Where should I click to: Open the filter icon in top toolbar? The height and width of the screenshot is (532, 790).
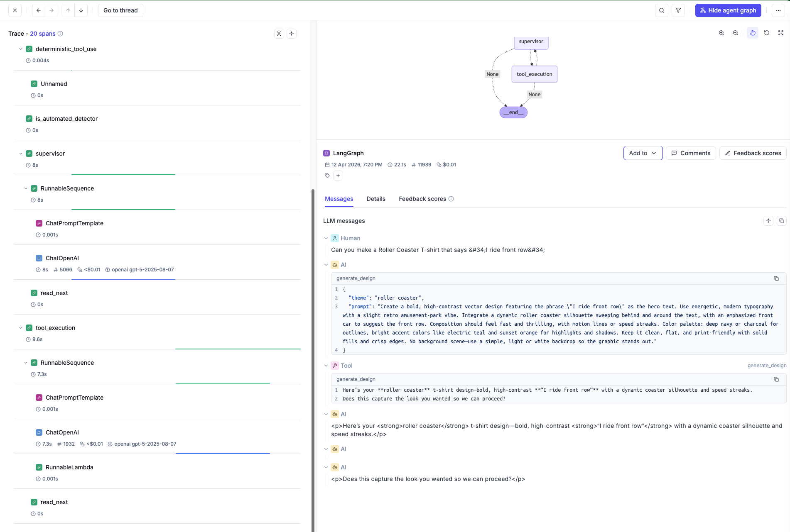(678, 10)
